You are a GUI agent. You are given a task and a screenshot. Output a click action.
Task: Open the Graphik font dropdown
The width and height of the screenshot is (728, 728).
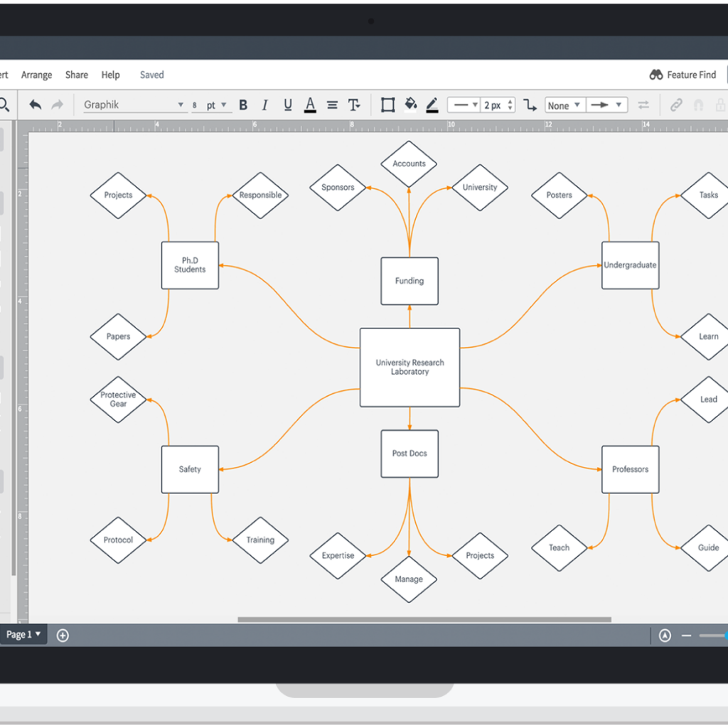point(134,105)
